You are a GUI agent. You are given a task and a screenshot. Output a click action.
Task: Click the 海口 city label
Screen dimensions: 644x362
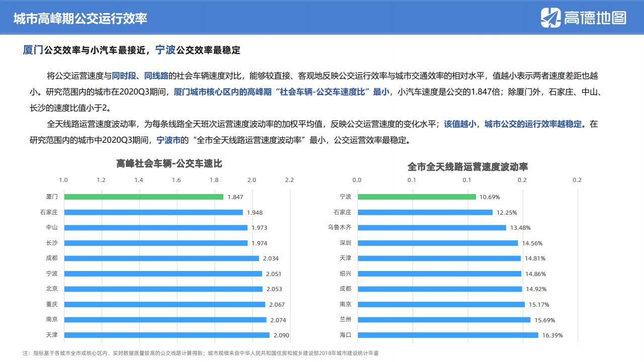point(346,335)
